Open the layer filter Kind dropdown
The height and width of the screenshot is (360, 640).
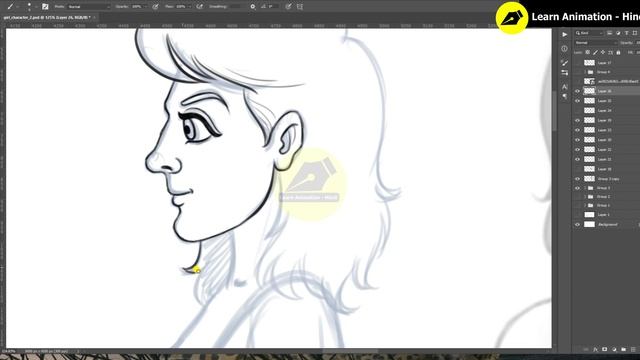pyautogui.click(x=589, y=33)
